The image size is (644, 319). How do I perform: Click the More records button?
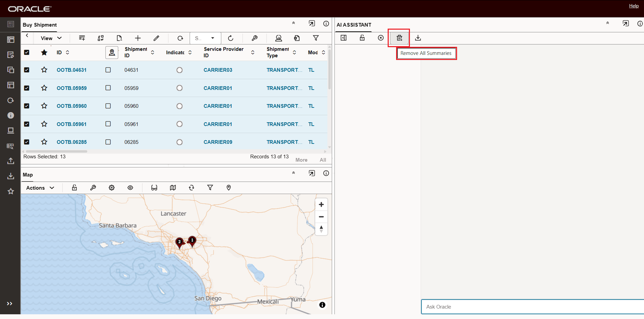[301, 160]
